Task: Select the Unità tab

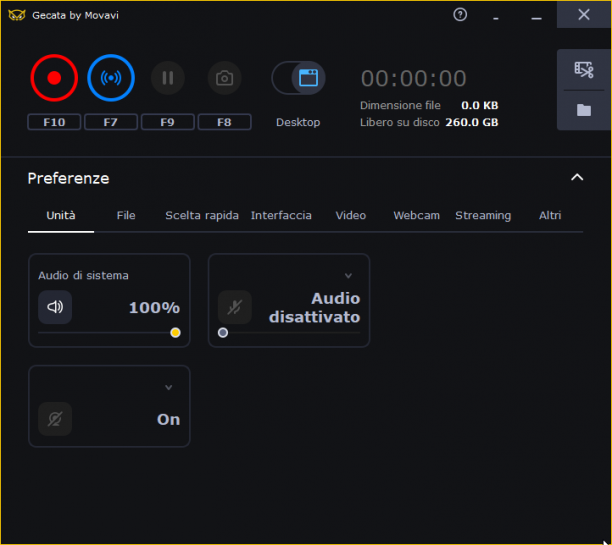Action: coord(61,216)
